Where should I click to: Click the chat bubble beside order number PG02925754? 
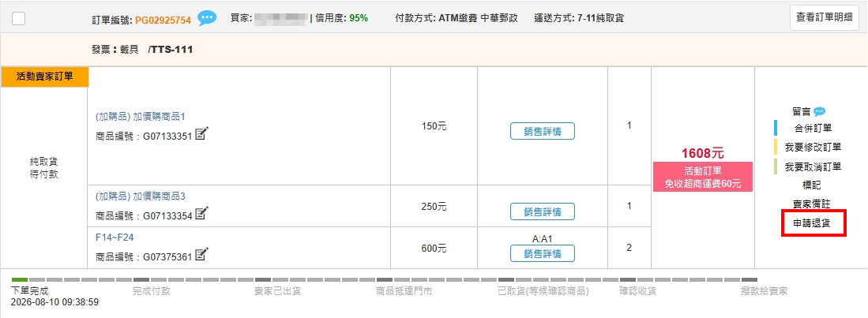click(208, 18)
